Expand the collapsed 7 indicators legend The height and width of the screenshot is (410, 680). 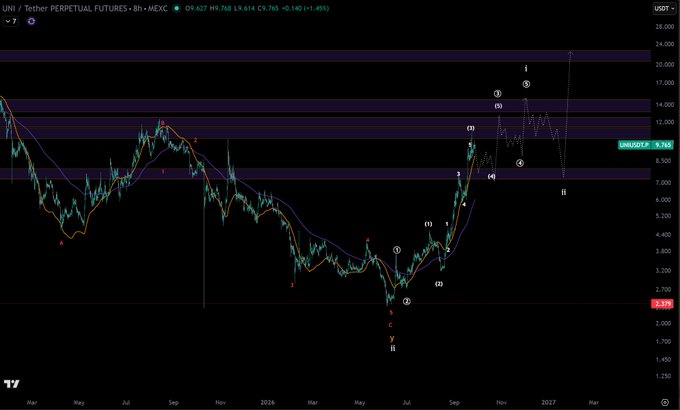click(x=11, y=21)
